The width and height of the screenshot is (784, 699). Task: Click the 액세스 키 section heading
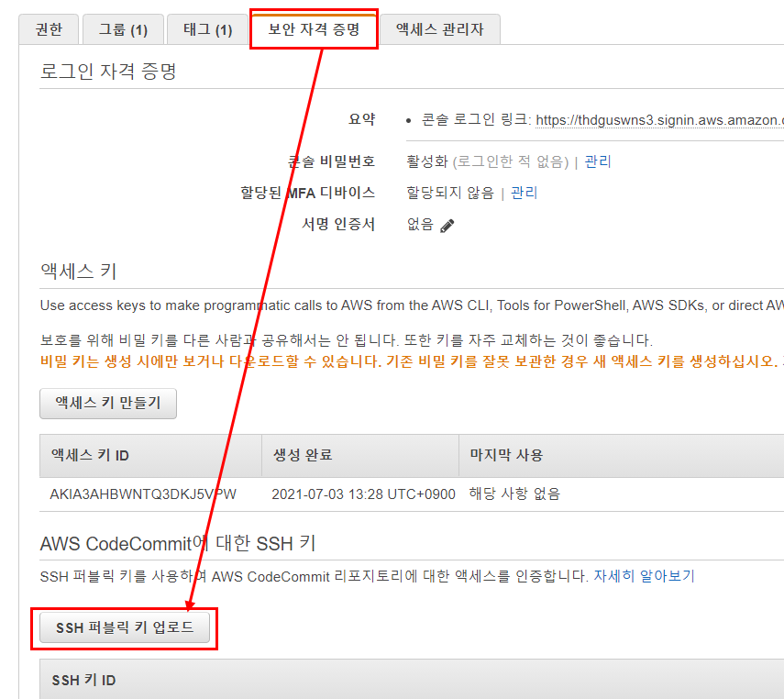[79, 272]
